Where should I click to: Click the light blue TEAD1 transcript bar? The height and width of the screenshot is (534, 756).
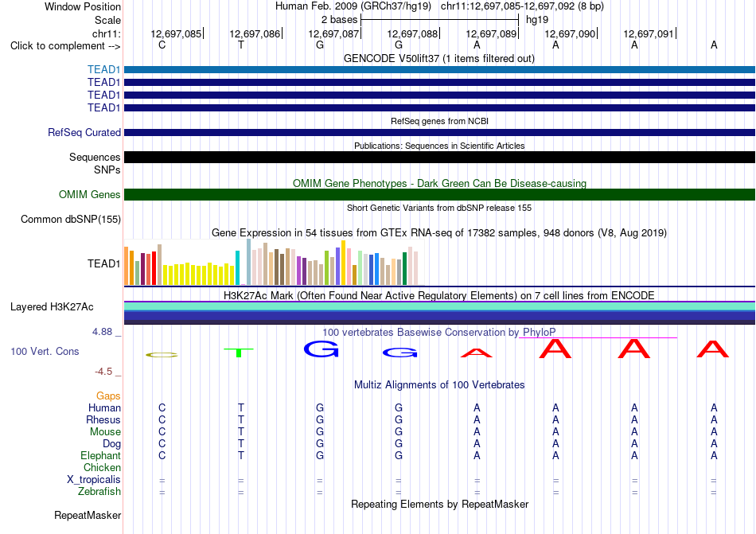[439, 70]
